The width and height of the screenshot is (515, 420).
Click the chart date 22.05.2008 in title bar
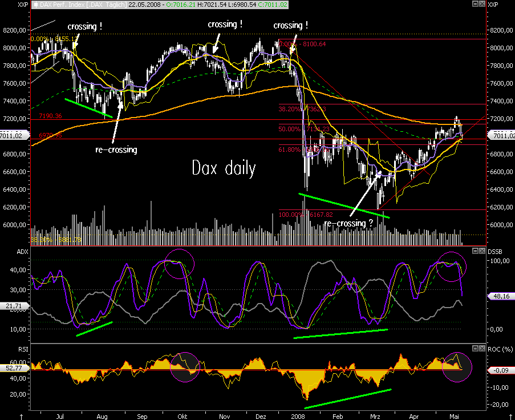coord(144,5)
